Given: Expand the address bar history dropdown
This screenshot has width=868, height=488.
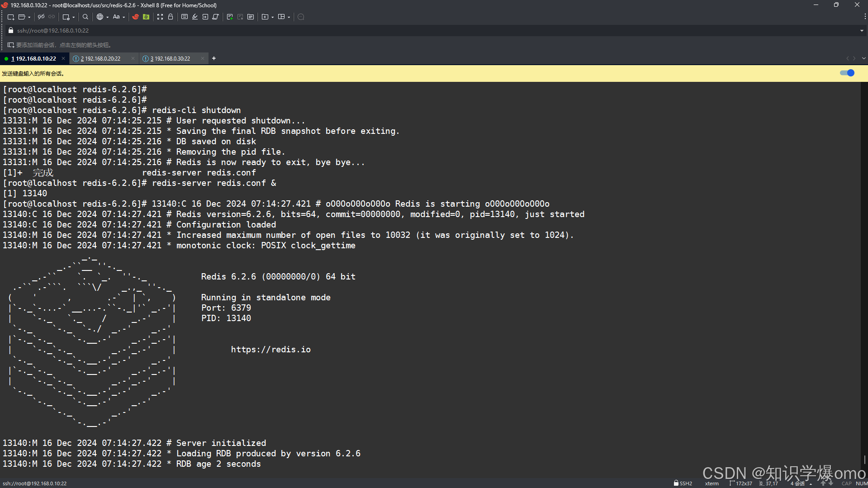Looking at the screenshot, I should click(x=862, y=31).
